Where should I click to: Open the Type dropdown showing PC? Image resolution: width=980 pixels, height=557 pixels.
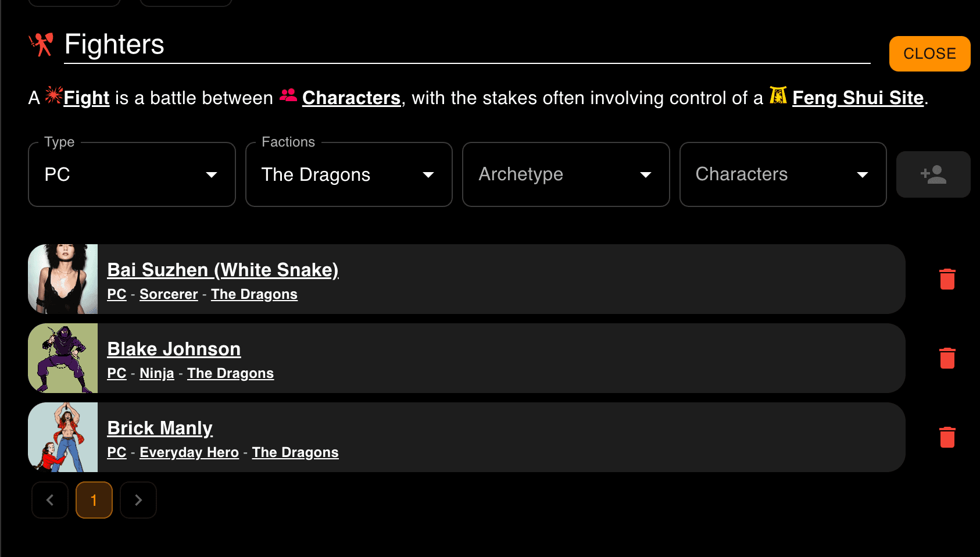(x=131, y=174)
